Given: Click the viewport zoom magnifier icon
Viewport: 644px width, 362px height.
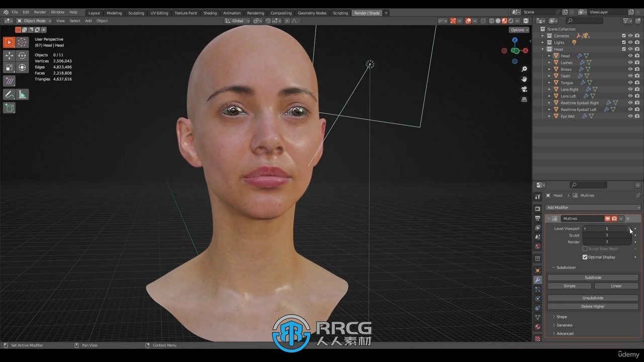Looking at the screenshot, I should coord(524,69).
